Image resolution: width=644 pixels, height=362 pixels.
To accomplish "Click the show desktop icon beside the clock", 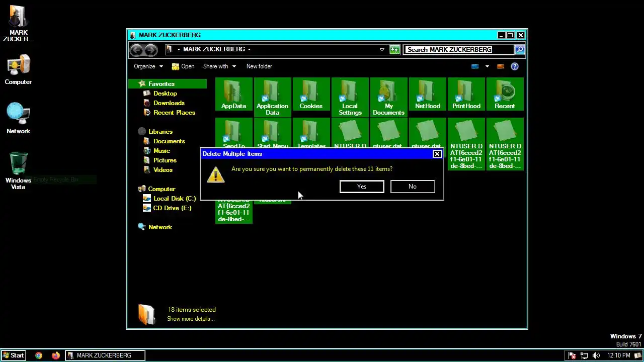I will 637,355.
